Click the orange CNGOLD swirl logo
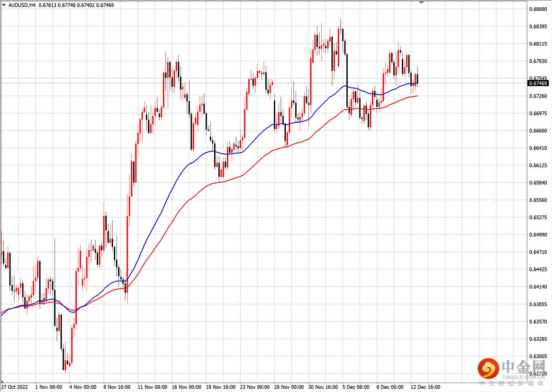This screenshot has height=392, width=552. 488,369
